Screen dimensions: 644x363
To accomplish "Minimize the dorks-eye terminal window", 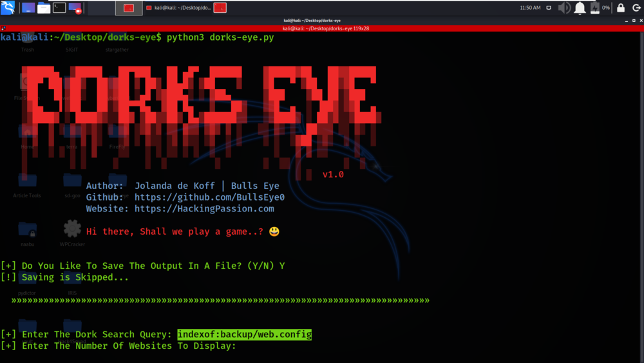I will click(x=627, y=21).
